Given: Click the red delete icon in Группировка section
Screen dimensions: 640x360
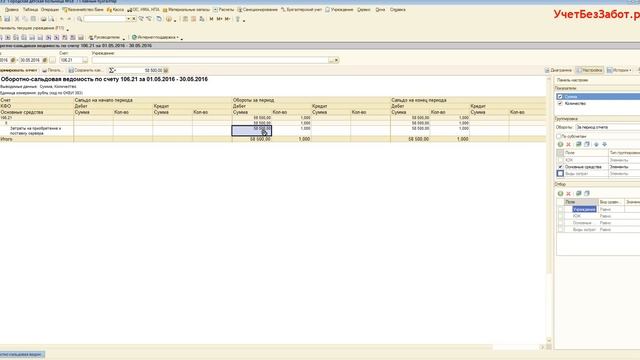Looking at the screenshot, I should [x=568, y=144].
